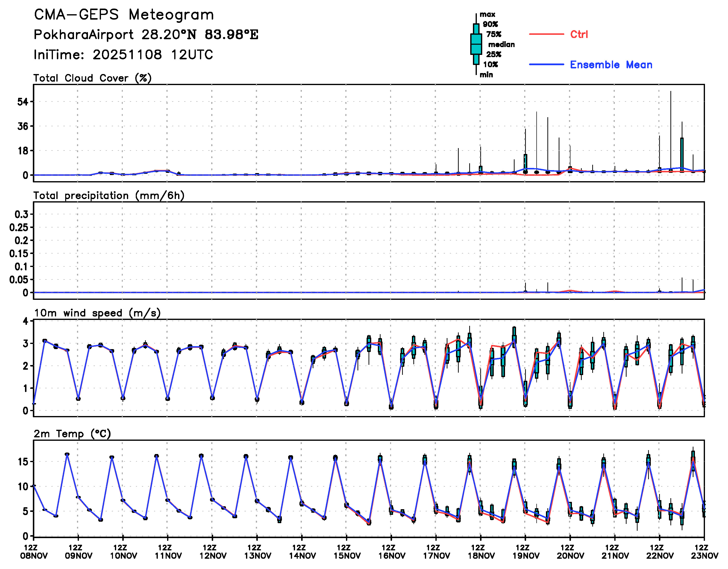Click the cyan box-plot legend icon
The height and width of the screenshot is (569, 728).
click(x=476, y=44)
